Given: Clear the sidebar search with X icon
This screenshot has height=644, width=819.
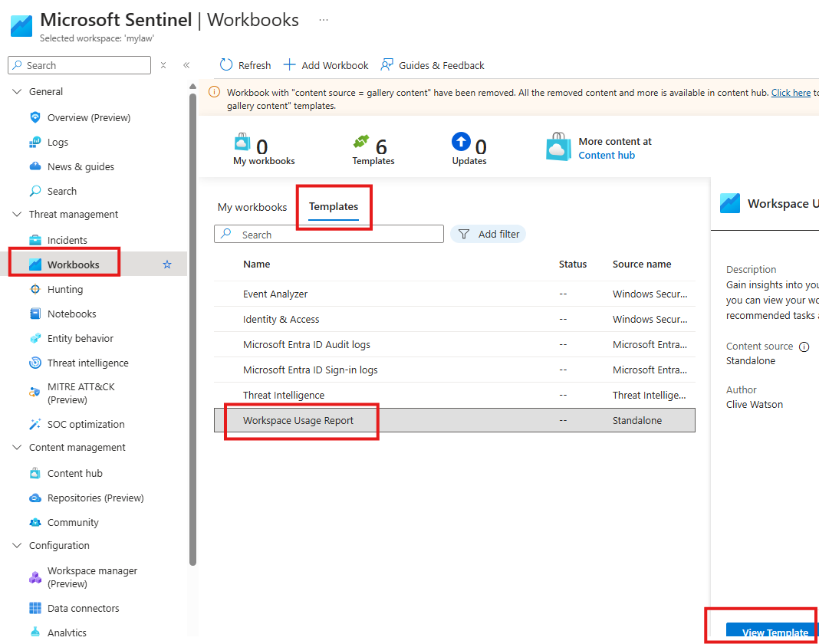Looking at the screenshot, I should (x=163, y=65).
